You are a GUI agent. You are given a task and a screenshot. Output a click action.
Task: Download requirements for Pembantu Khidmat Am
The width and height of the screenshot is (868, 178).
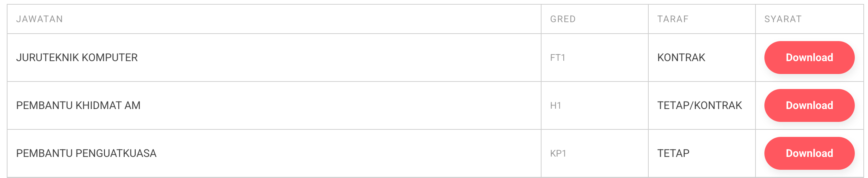809,105
